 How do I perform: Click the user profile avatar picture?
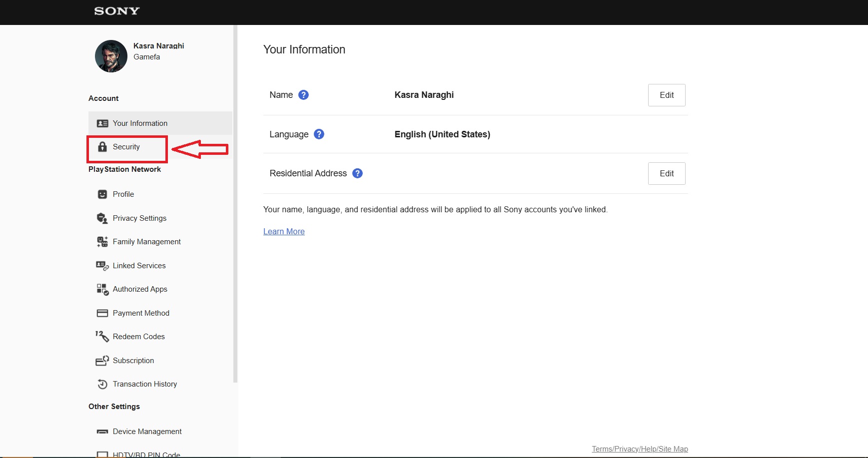pos(111,56)
